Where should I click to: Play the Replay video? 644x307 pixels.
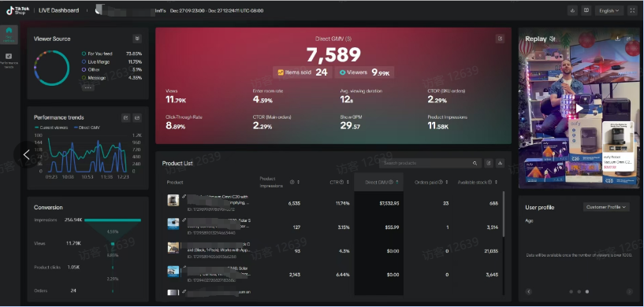coord(579,109)
